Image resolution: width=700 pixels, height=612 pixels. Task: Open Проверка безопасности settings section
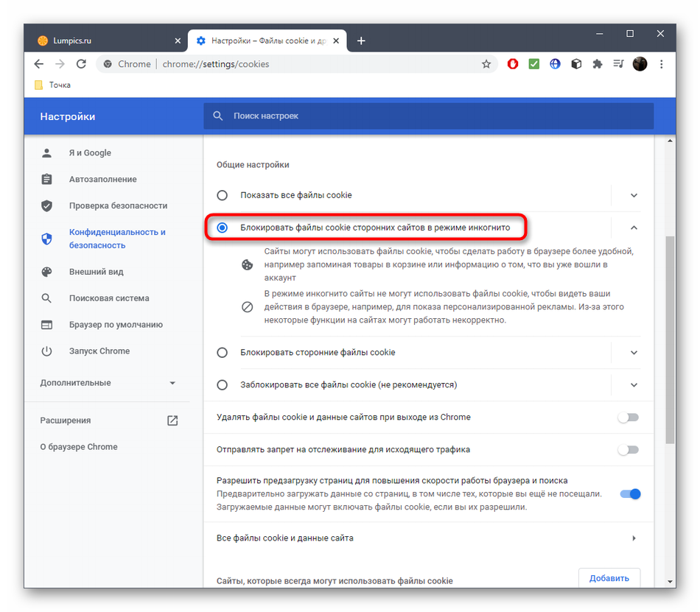[x=119, y=205]
